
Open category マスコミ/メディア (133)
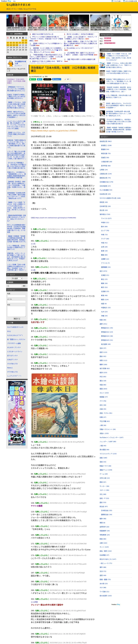(108, 454)
